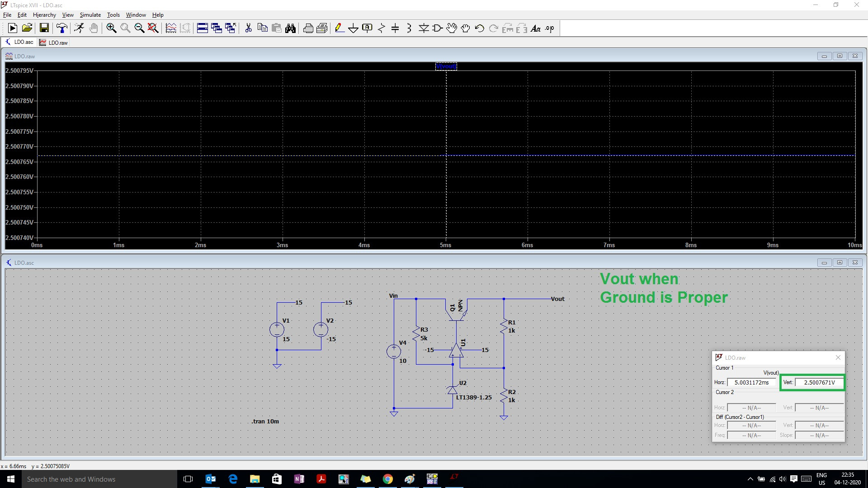Save the schematic with the floppy icon
This screenshot has height=488, width=868.
(44, 28)
